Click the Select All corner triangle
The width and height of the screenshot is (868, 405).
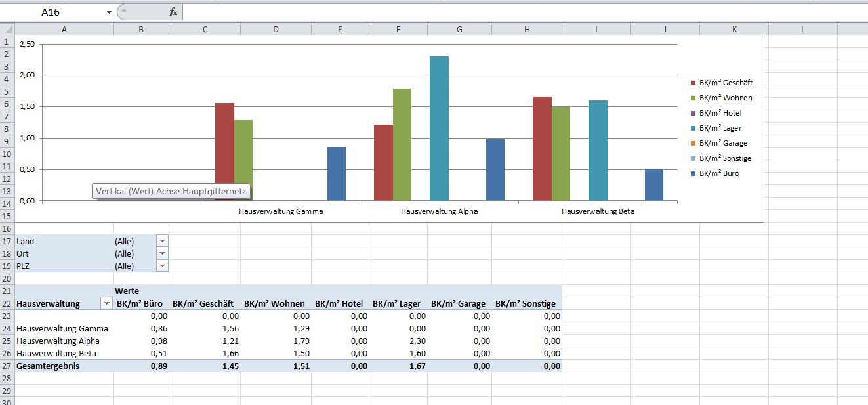pos(7,30)
